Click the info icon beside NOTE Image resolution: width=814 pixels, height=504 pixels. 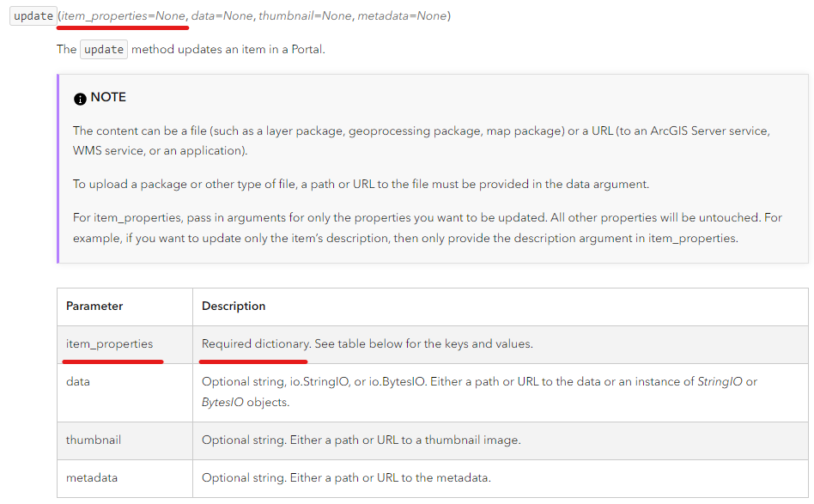pos(80,99)
